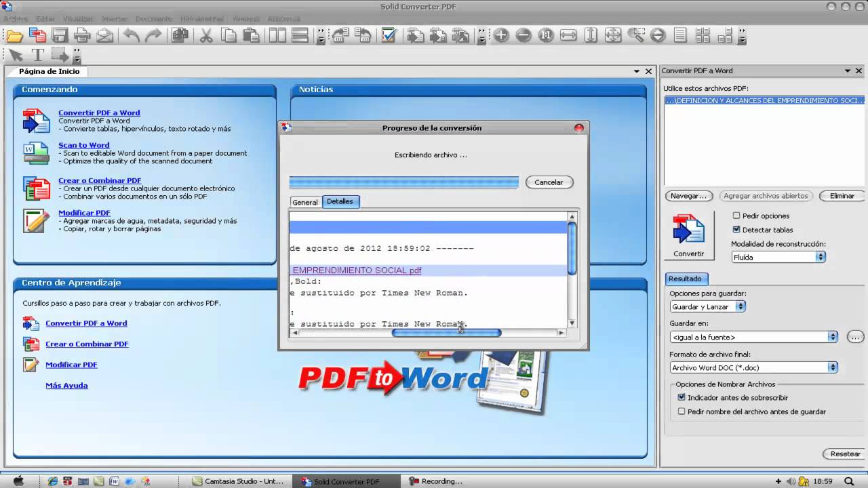Screen dimensions: 868x488
Task: Click the Redo arrow icon
Action: point(154,36)
